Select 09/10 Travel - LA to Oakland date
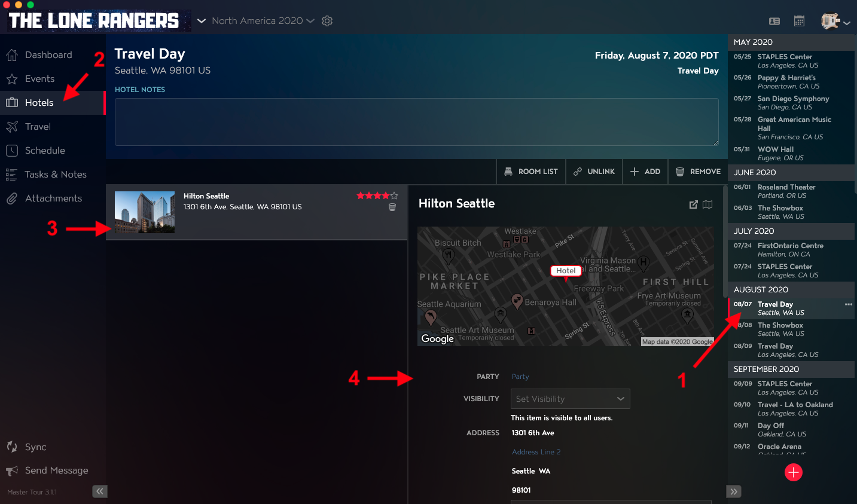The height and width of the screenshot is (504, 857). (791, 409)
